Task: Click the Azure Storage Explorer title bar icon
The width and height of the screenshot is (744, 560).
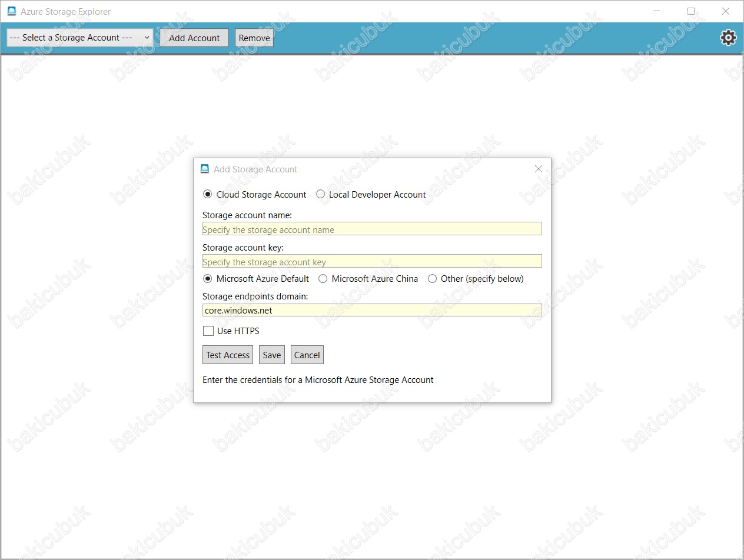Action: (11, 11)
